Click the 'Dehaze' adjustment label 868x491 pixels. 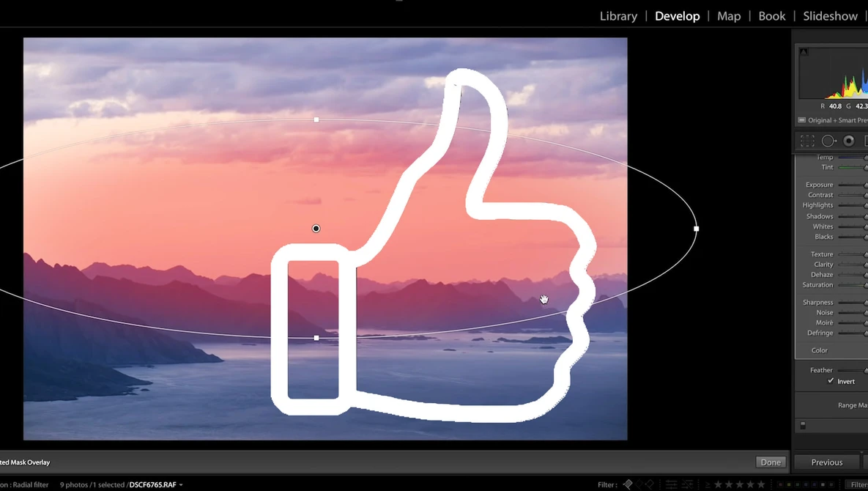pyautogui.click(x=822, y=275)
